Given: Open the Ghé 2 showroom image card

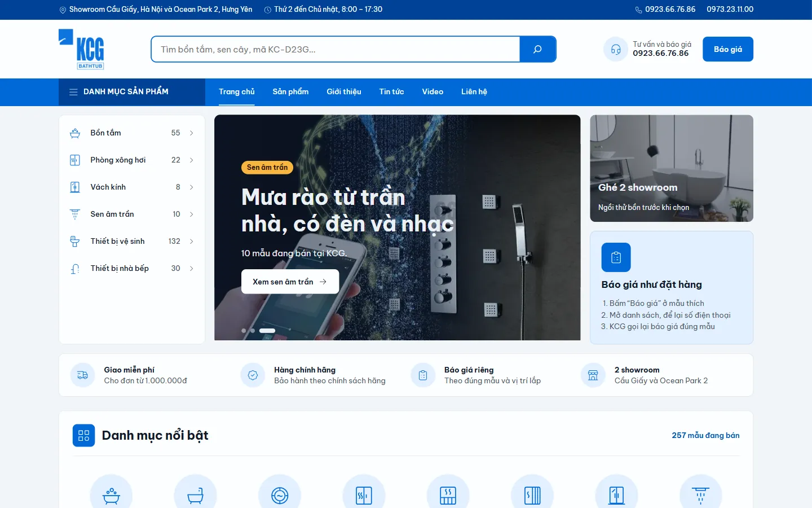Looking at the screenshot, I should tap(672, 168).
